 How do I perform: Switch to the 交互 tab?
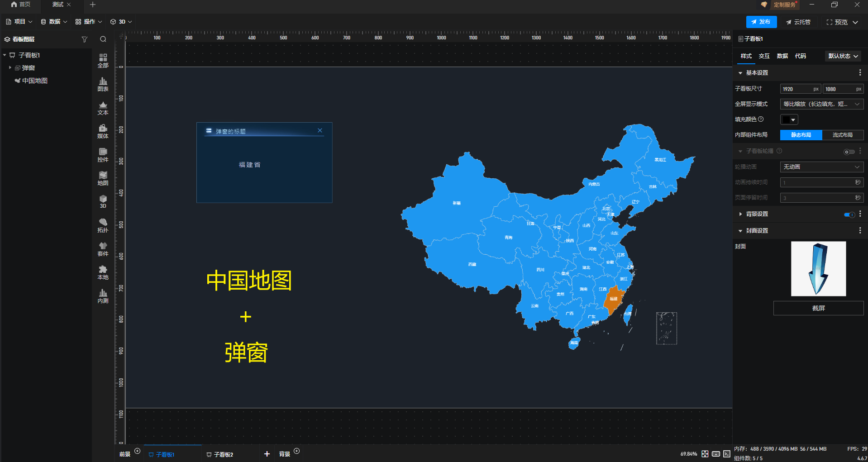click(764, 56)
